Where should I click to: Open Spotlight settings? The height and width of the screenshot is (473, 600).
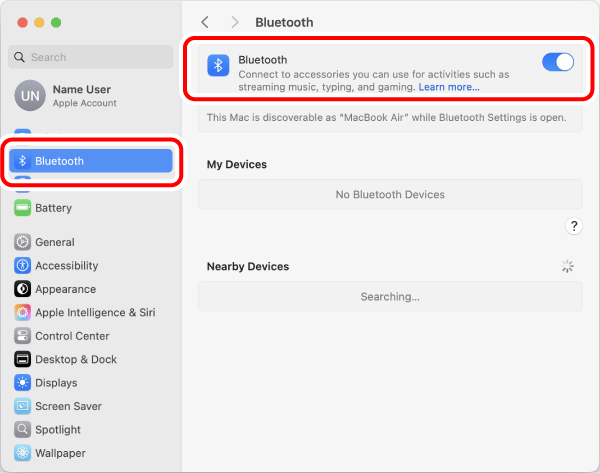(x=57, y=430)
